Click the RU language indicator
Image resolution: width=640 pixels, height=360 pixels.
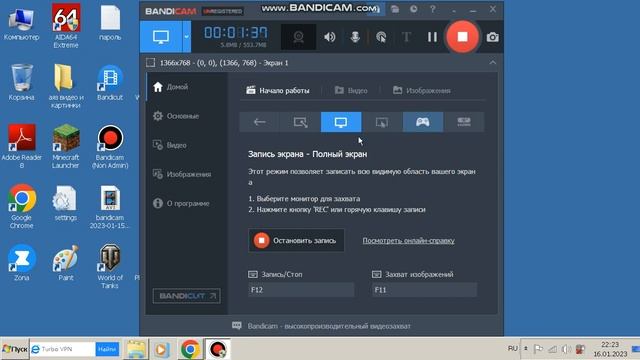tap(513, 348)
